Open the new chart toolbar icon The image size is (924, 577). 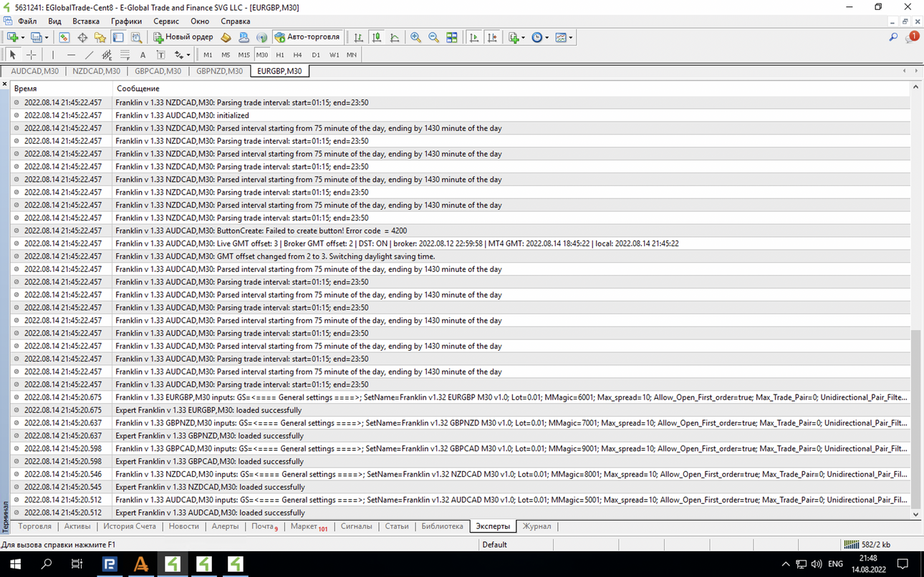[13, 37]
